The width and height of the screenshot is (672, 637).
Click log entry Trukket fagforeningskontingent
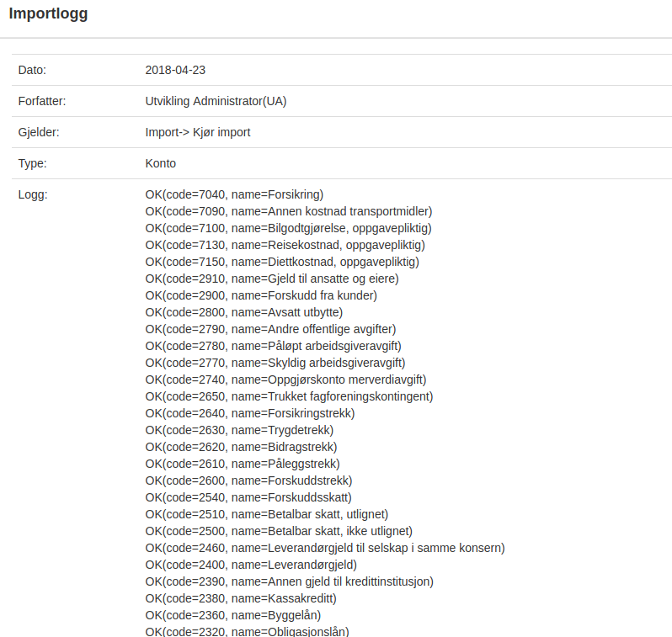tap(289, 396)
